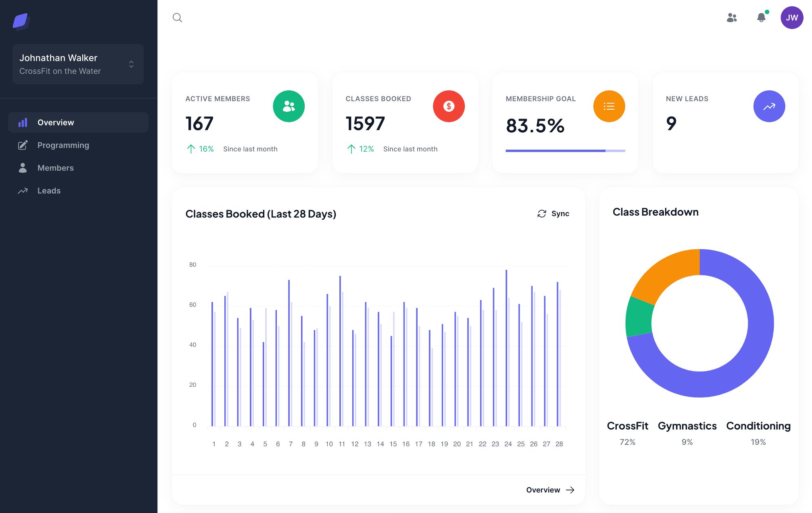Open the search magnifier icon
This screenshot has height=513, width=812.
[x=177, y=18]
